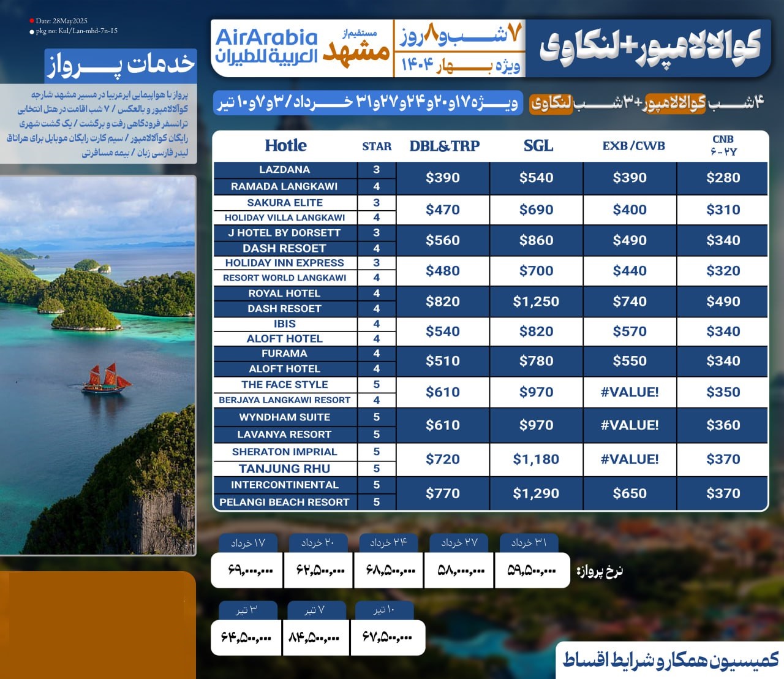Click the AirArabia airline logo

(266, 47)
